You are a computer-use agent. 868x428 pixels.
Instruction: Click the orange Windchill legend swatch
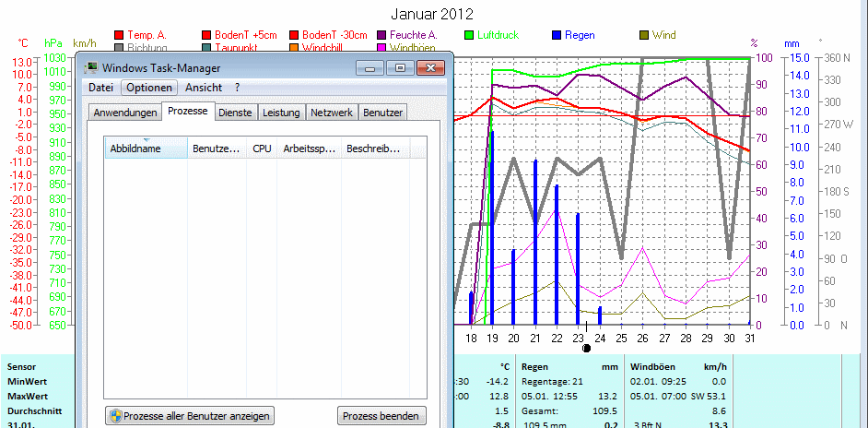point(293,48)
